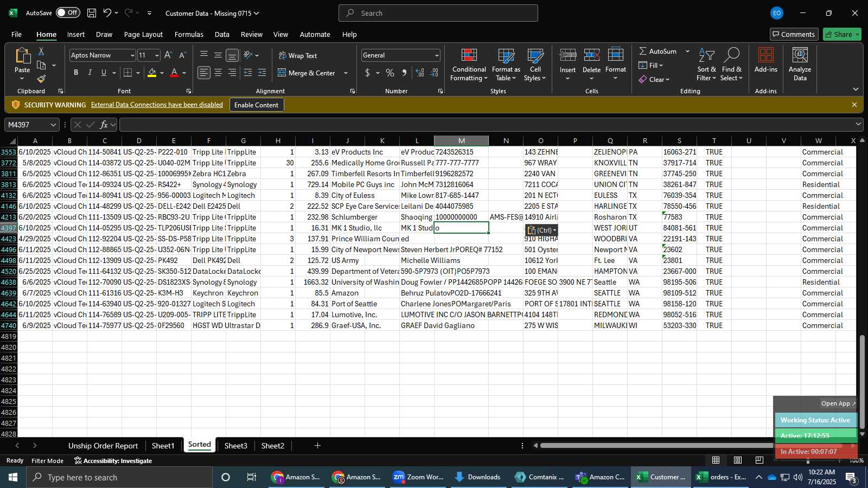Open Conditional Formatting menu

point(469,65)
